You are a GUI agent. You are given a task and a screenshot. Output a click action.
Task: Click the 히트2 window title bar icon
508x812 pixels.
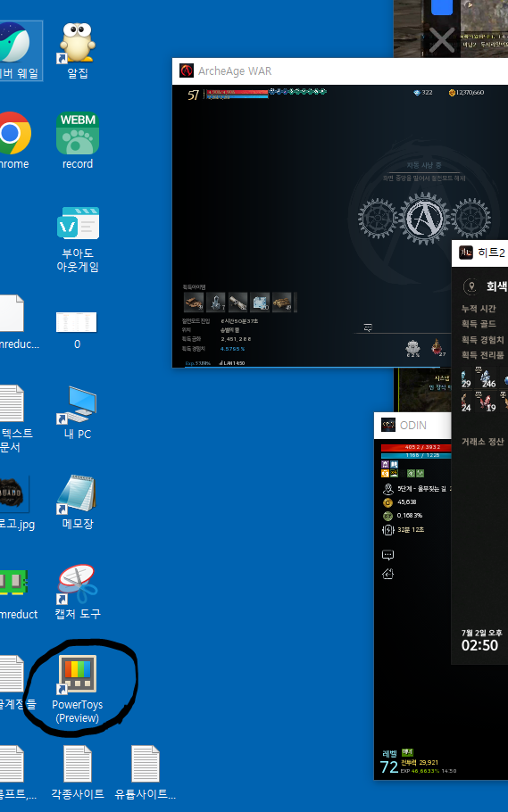465,253
